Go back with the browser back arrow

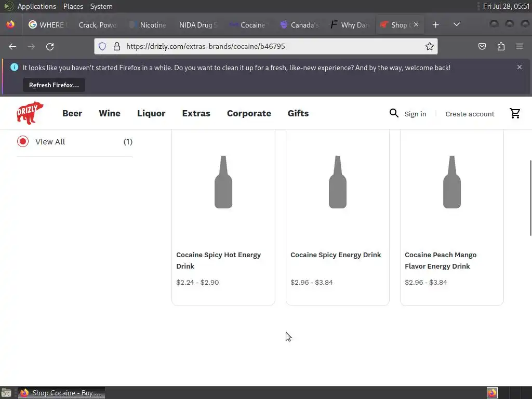(12, 46)
